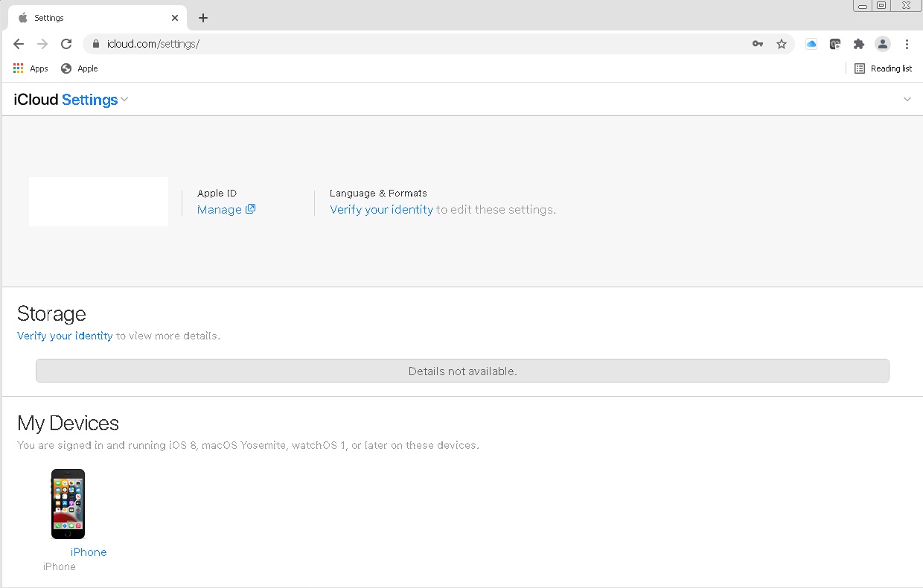This screenshot has width=923, height=588.
Task: Open saved passwords key icon
Action: click(758, 44)
